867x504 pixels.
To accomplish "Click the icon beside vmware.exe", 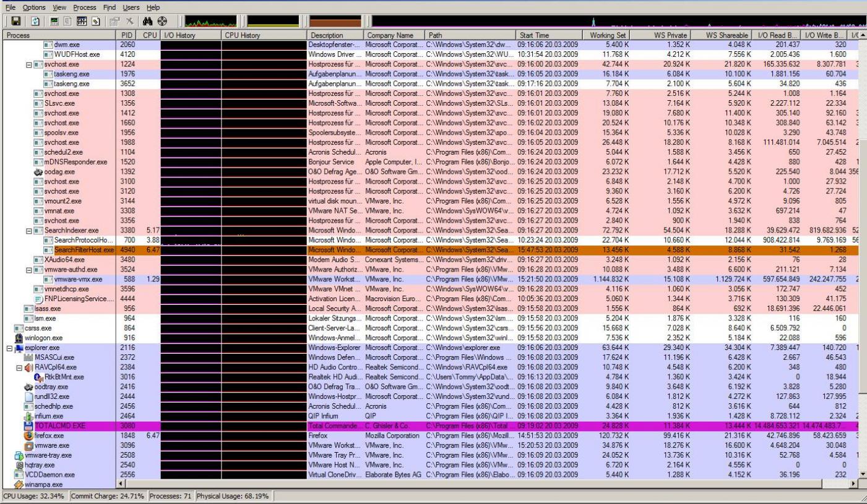I will pos(28,446).
